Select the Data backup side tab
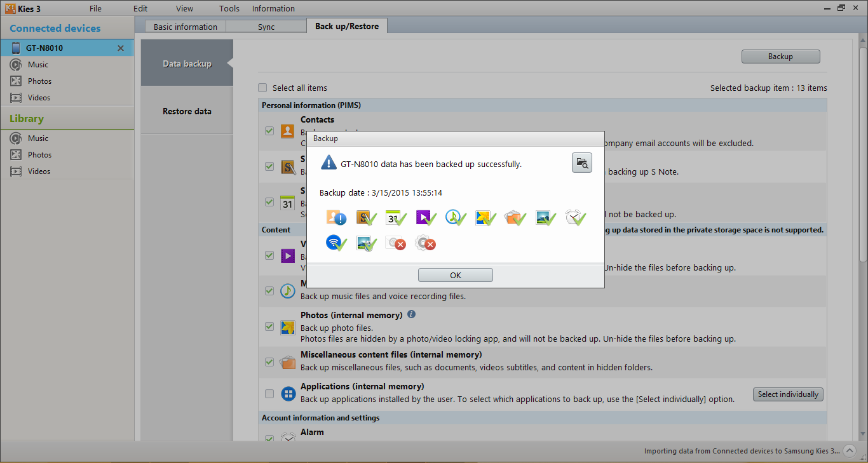This screenshot has height=463, width=868. [187, 64]
